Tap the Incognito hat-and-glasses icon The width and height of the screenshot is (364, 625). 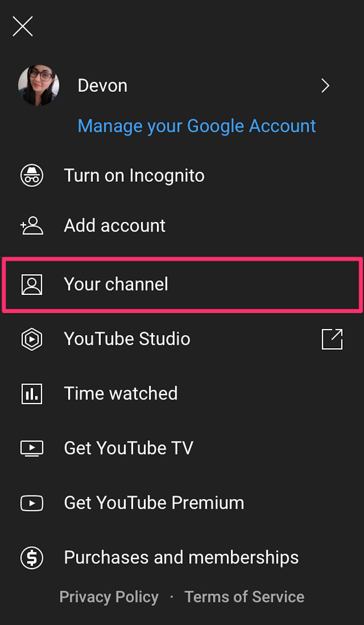pyautogui.click(x=32, y=176)
